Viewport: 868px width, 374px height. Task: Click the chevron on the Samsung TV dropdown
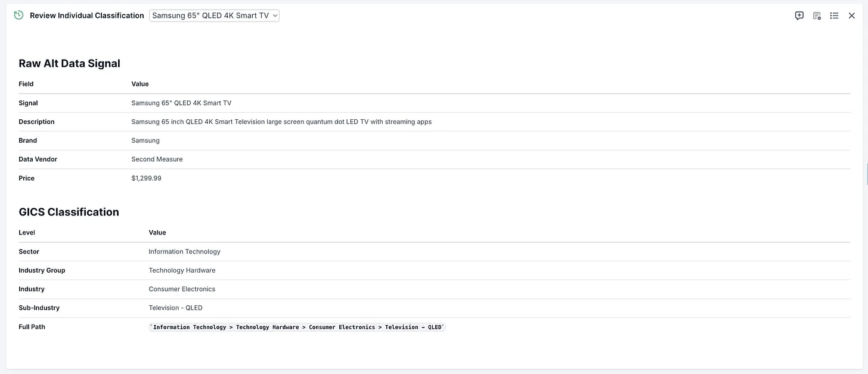click(274, 16)
